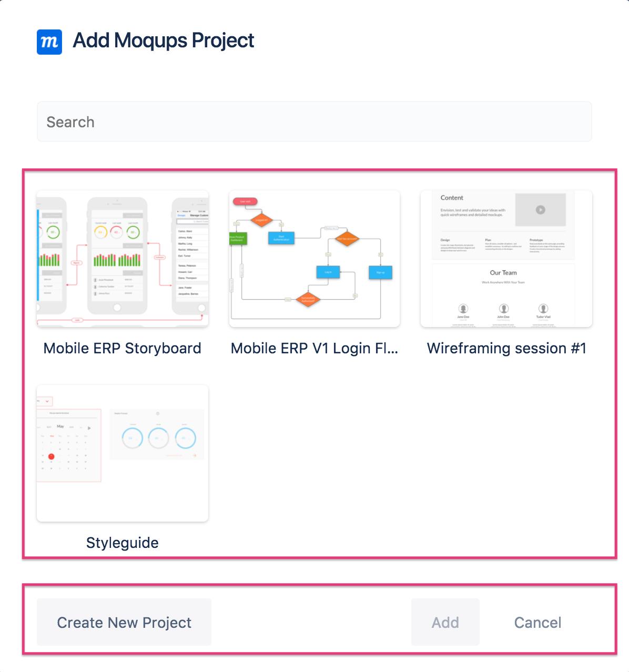Select the Wireframing session #1 thumbnail
Viewport: 629px width, 672px height.
pos(506,259)
